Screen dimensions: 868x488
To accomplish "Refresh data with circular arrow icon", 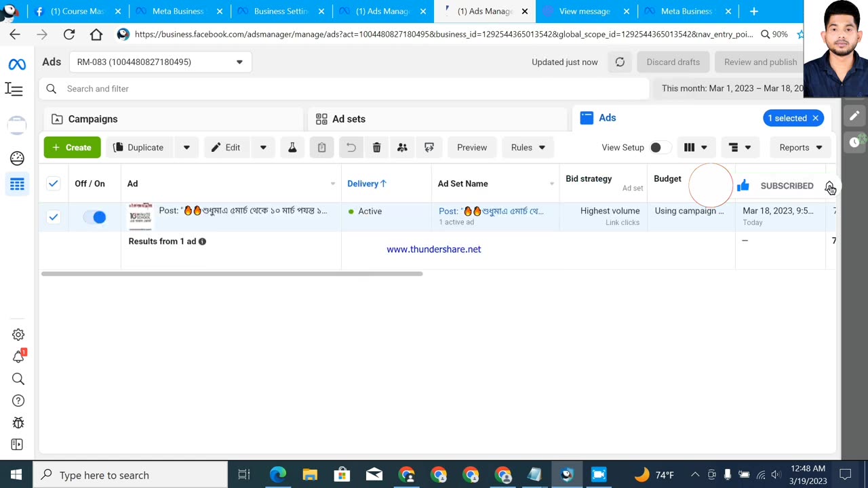I will pyautogui.click(x=620, y=62).
